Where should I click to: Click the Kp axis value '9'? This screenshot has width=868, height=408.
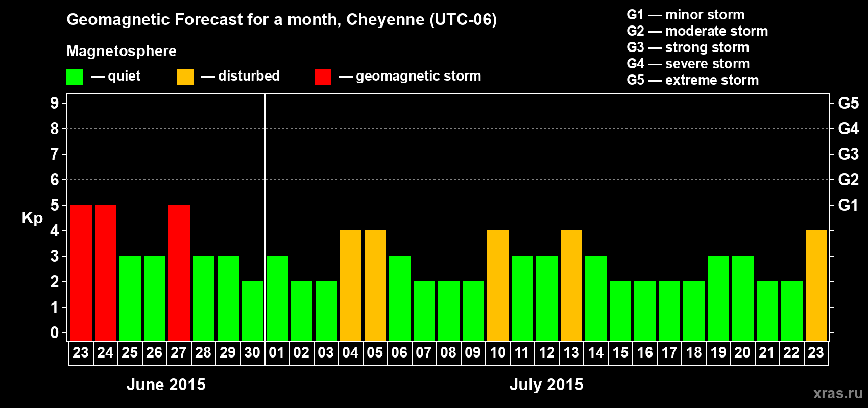click(55, 103)
